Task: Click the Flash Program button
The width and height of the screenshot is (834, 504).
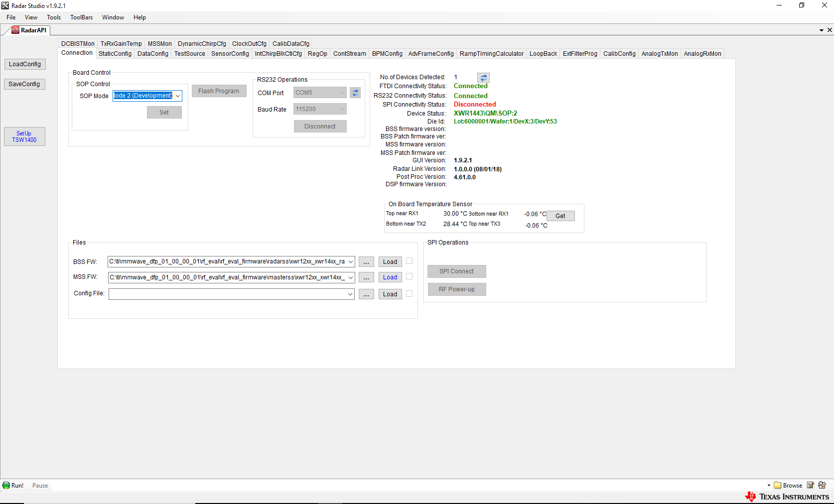Action: pyautogui.click(x=219, y=91)
